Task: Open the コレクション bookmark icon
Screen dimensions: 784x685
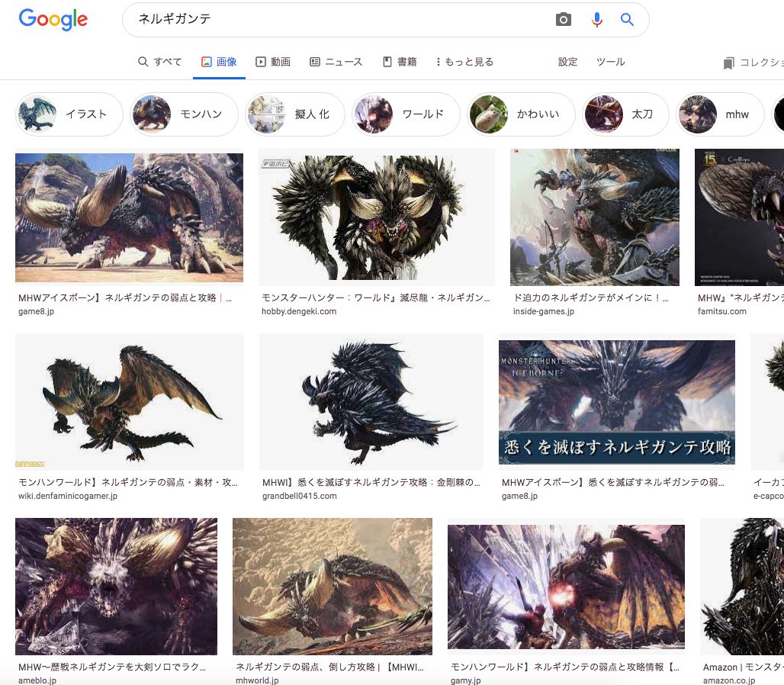Action: (729, 63)
